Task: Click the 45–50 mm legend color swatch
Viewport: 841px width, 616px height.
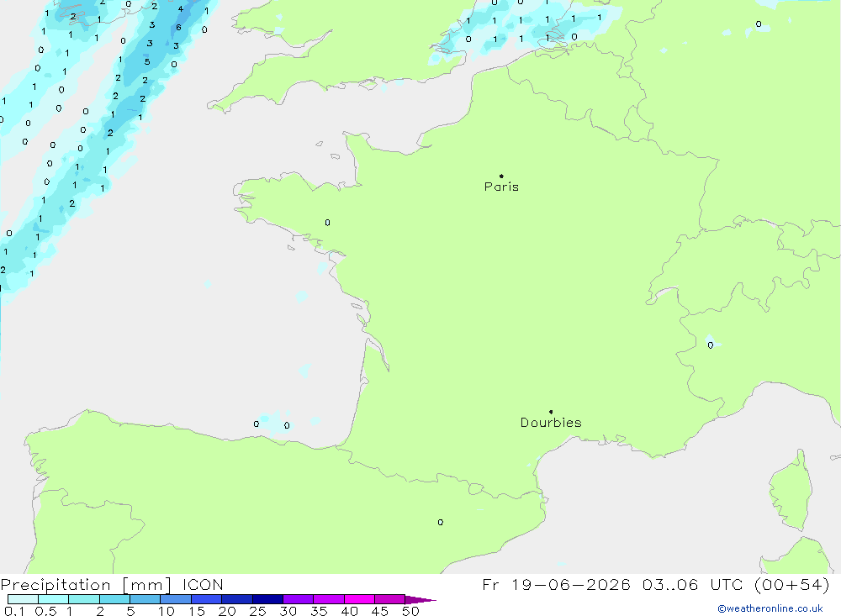Action: click(389, 599)
